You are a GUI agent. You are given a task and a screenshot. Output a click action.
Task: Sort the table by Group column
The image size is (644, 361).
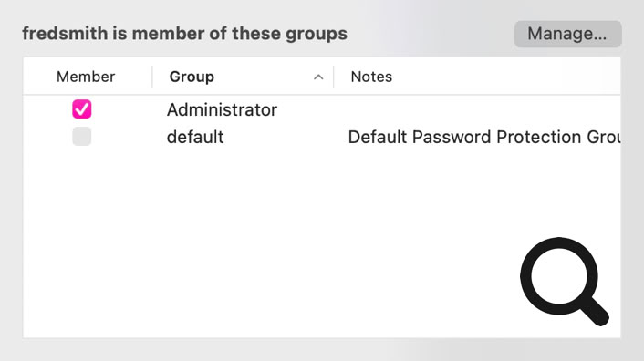192,77
